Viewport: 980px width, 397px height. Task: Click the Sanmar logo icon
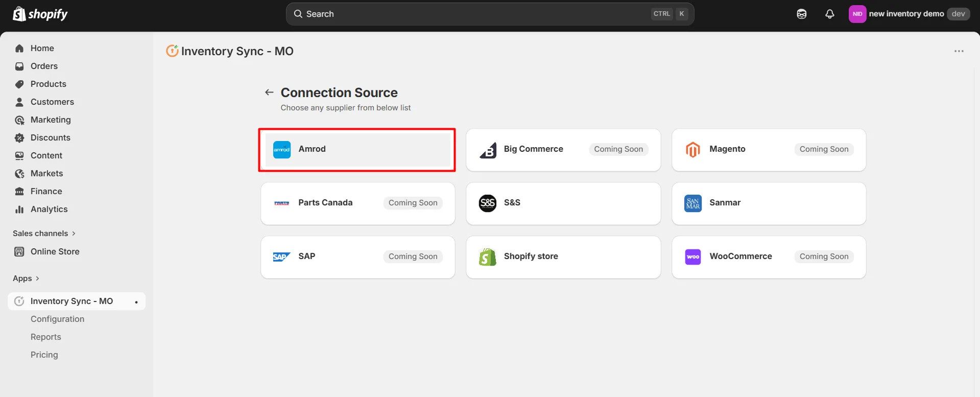(x=693, y=203)
